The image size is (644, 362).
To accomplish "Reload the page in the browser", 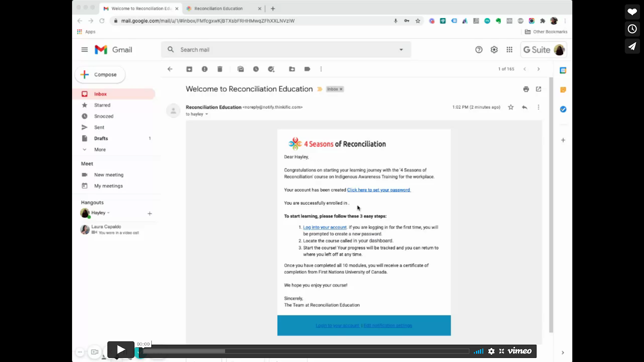I will [102, 21].
